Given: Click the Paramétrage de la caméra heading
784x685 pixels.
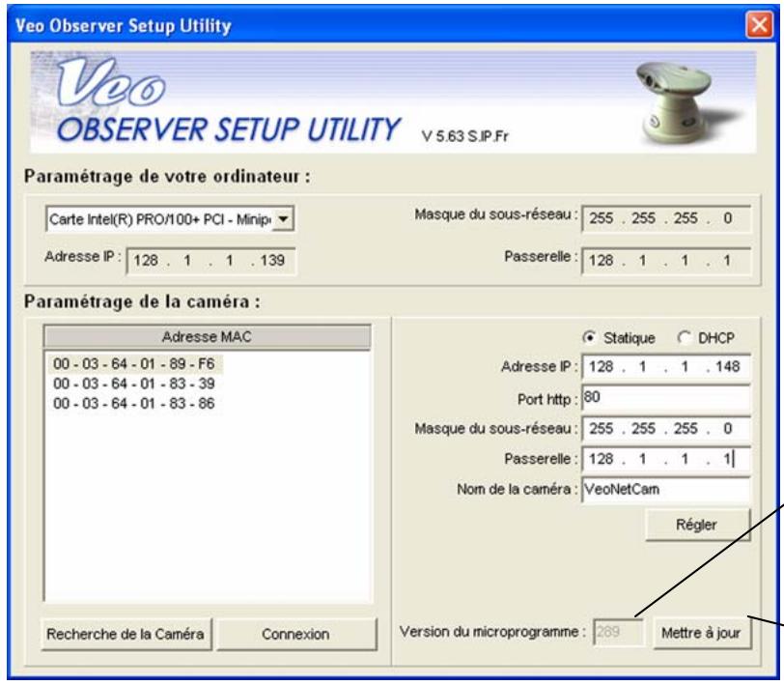Looking at the screenshot, I should coord(142,301).
